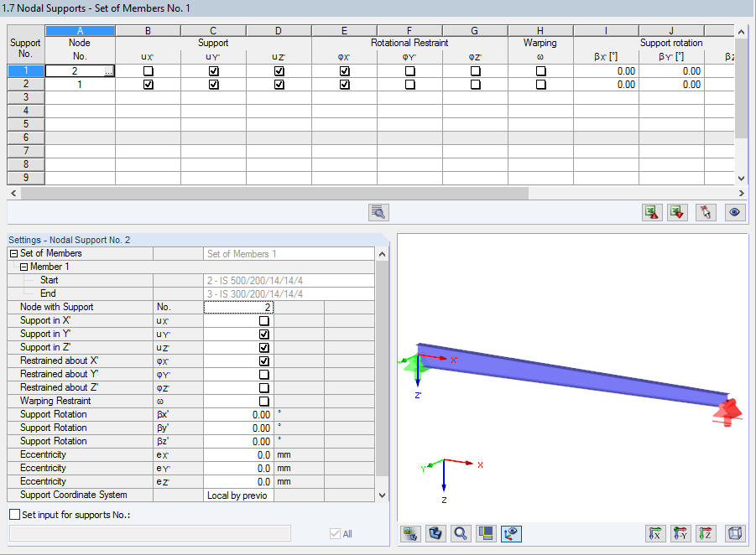The height and width of the screenshot is (555, 756).
Task: Pick a node graphically with the cursor icon
Action: click(x=705, y=212)
